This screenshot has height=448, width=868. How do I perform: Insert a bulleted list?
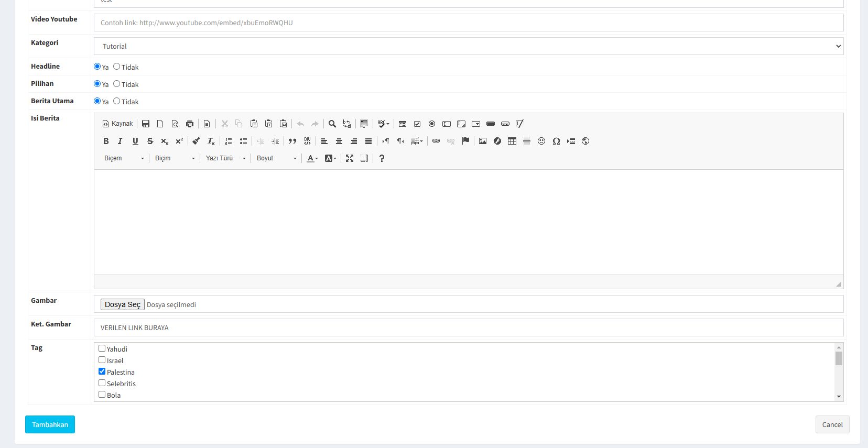pos(243,141)
